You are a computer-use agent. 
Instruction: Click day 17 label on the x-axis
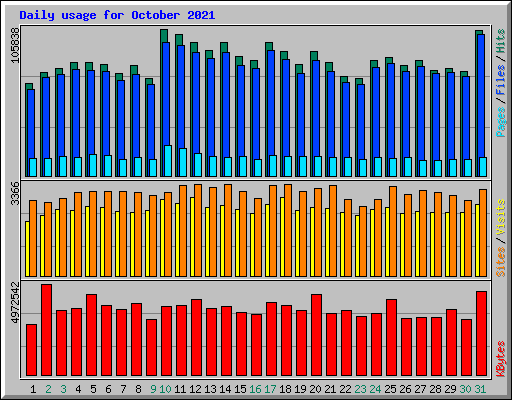(x=270, y=389)
